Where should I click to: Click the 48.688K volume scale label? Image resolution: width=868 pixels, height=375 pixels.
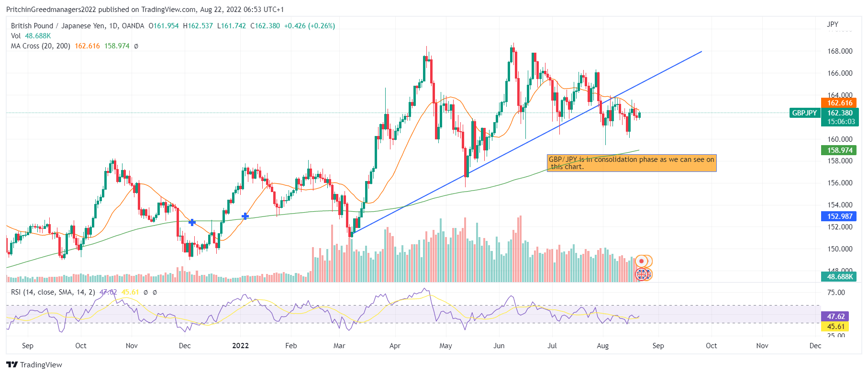[x=840, y=277]
